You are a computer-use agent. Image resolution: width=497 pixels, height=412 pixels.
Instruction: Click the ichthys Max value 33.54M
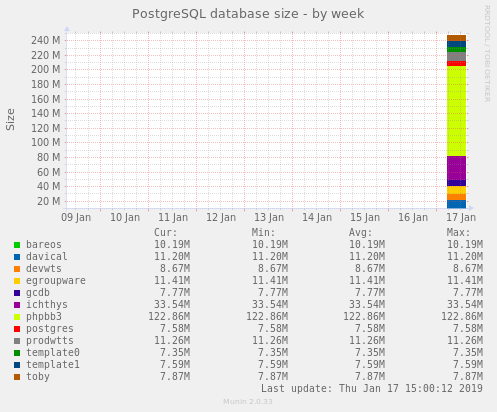coord(465,304)
